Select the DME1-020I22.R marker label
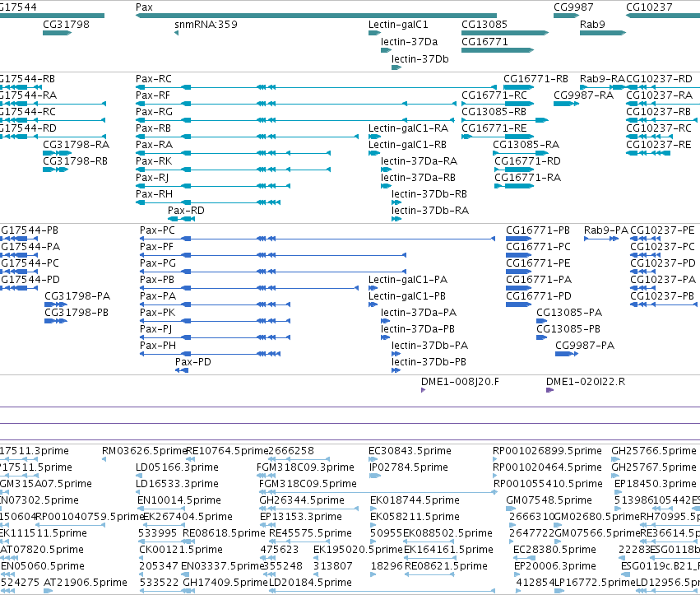The height and width of the screenshot is (595, 700). tap(586, 382)
